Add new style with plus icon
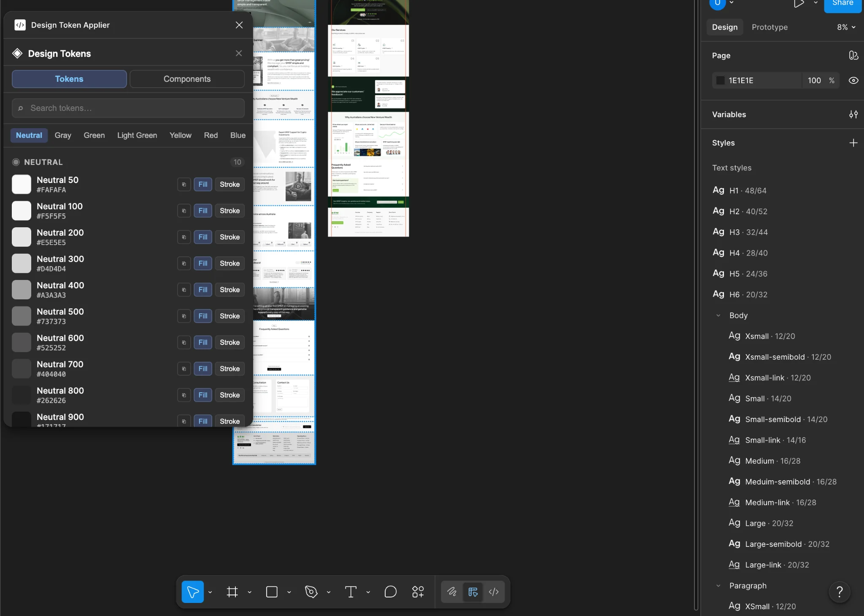The image size is (864, 616). (853, 143)
